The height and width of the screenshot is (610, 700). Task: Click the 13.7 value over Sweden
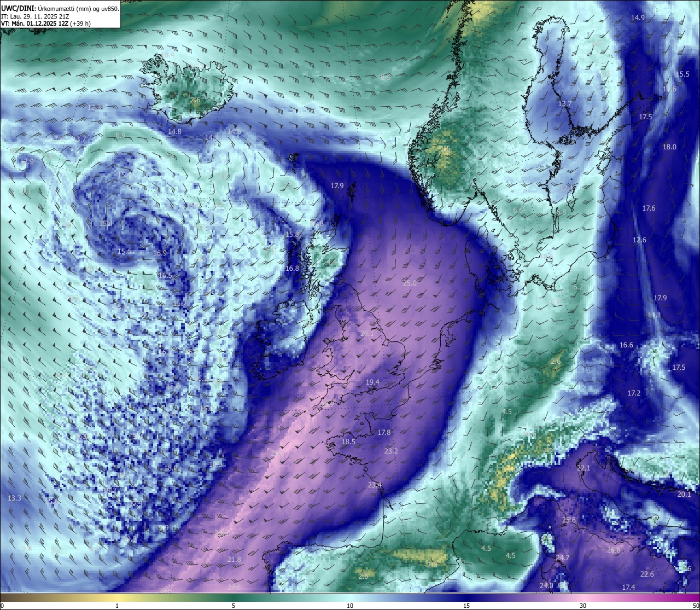point(564,103)
